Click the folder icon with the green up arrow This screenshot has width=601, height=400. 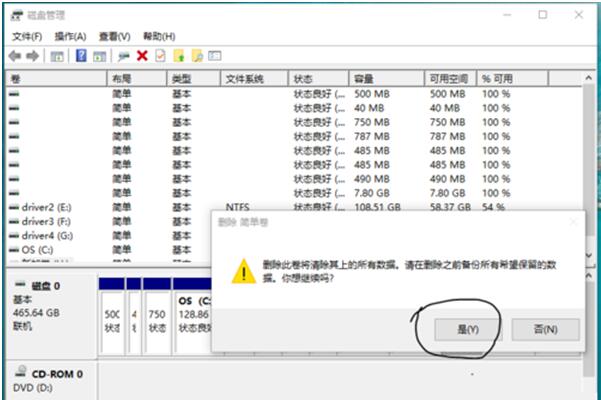coord(179,56)
